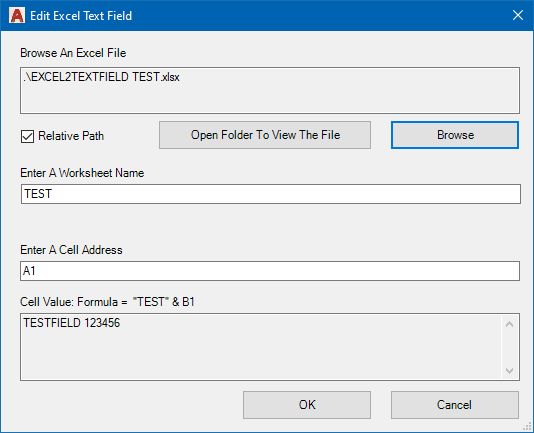Click the Cell Value Formula label
The image size is (534, 433).
point(107,301)
